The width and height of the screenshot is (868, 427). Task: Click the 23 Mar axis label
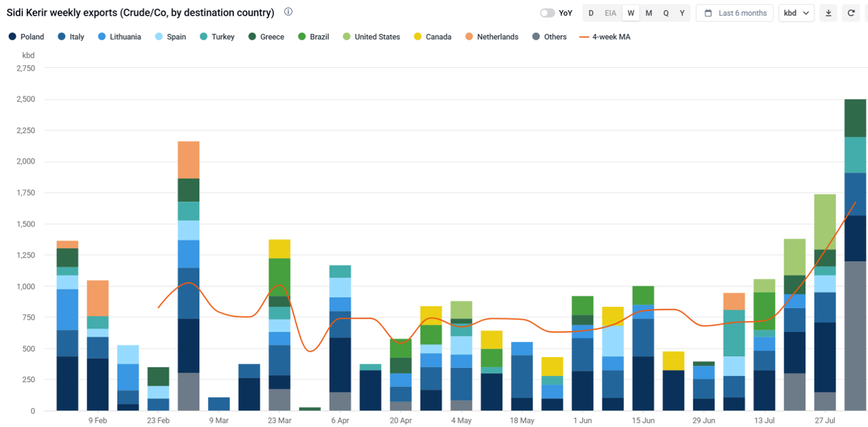coord(279,421)
